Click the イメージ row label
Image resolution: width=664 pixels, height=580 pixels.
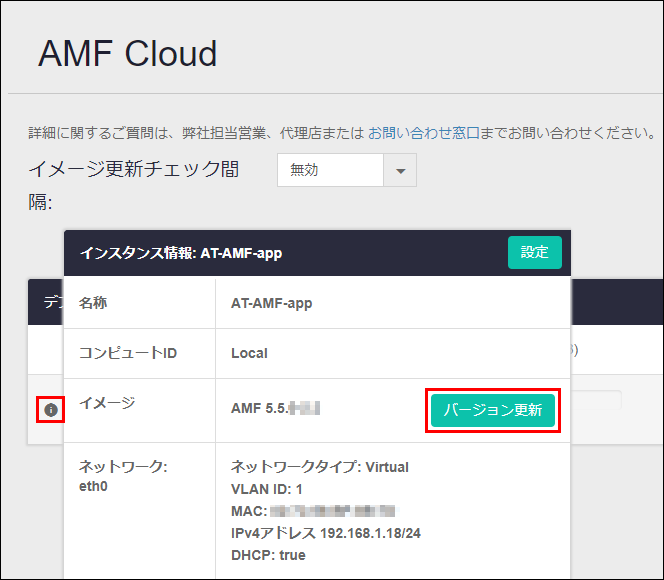pyautogui.click(x=107, y=403)
